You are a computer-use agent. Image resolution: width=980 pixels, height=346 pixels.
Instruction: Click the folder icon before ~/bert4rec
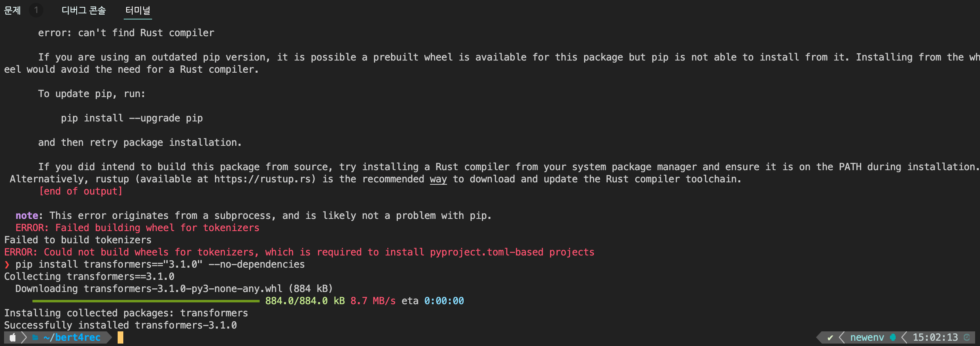(x=35, y=337)
